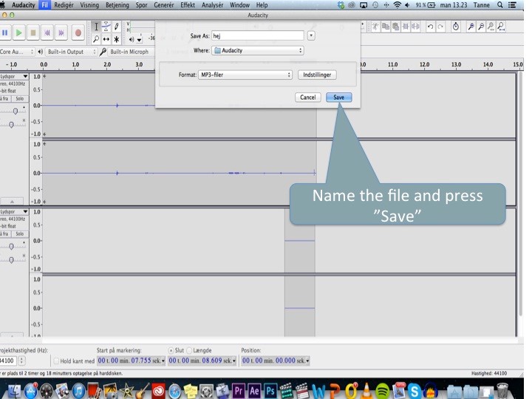Image resolution: width=532 pixels, height=399 pixels.
Task: Open Photoshop from the Dock
Action: pos(270,391)
